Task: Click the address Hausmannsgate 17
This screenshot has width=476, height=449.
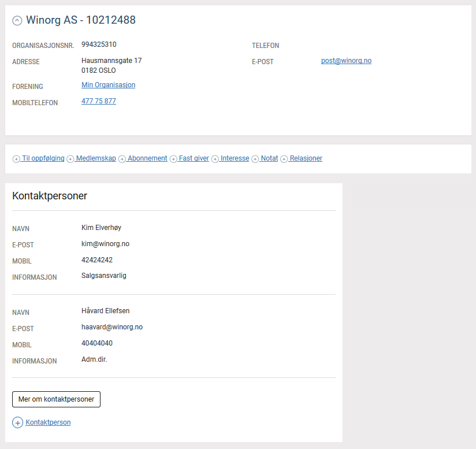Action: [111, 61]
